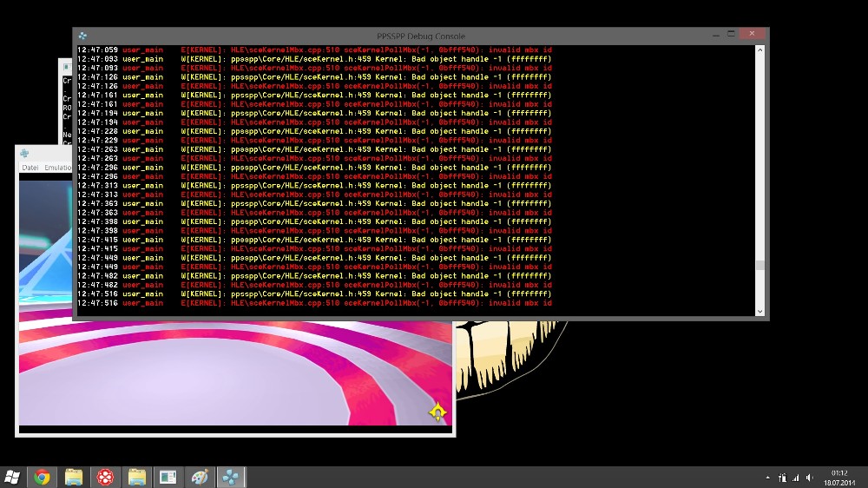
Task: Click the network signal icon in system tray
Action: (x=796, y=478)
